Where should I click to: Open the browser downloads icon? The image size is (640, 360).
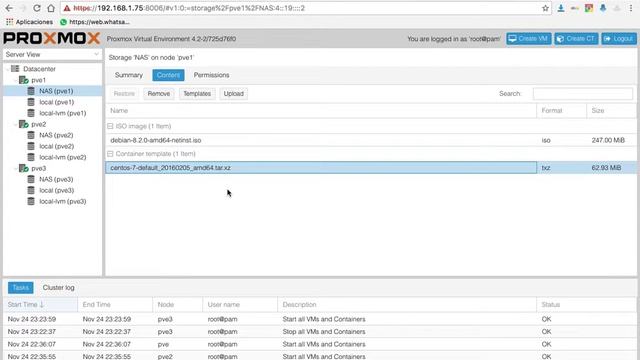pyautogui.click(x=561, y=8)
